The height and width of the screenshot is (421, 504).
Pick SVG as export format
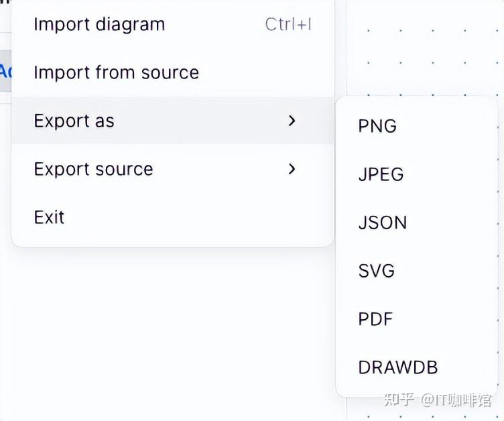click(x=376, y=271)
